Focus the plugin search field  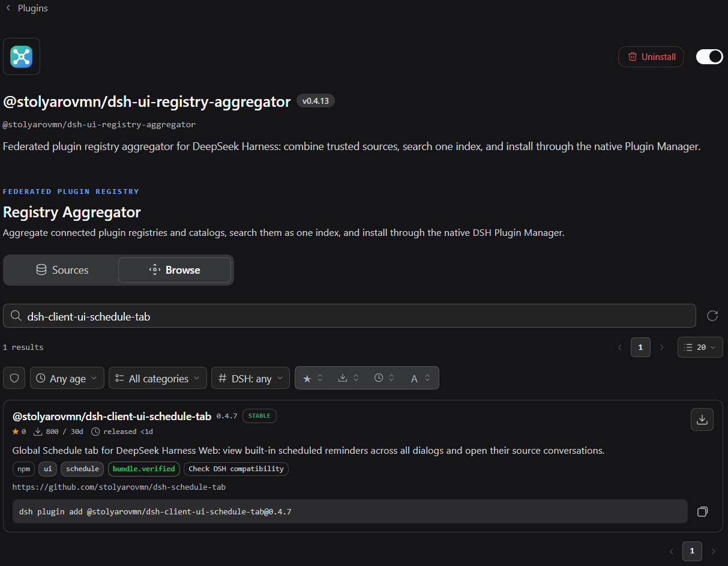pyautogui.click(x=349, y=316)
